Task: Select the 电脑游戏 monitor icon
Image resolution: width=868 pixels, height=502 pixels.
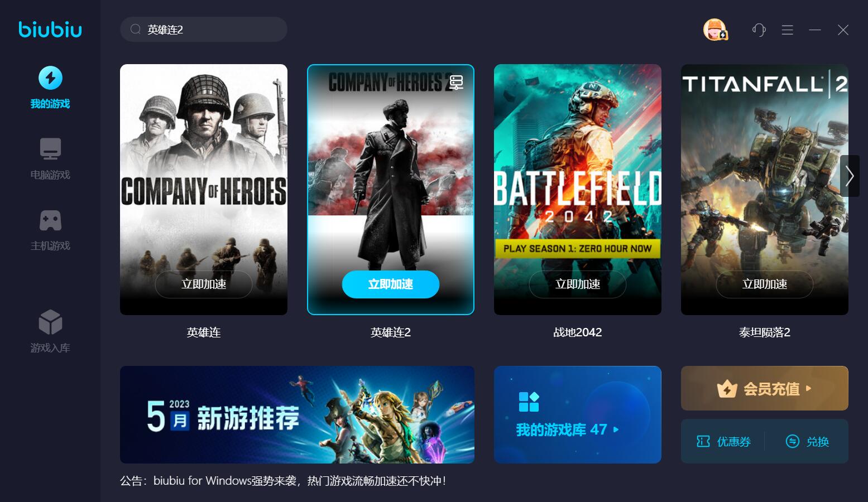Action: point(50,149)
